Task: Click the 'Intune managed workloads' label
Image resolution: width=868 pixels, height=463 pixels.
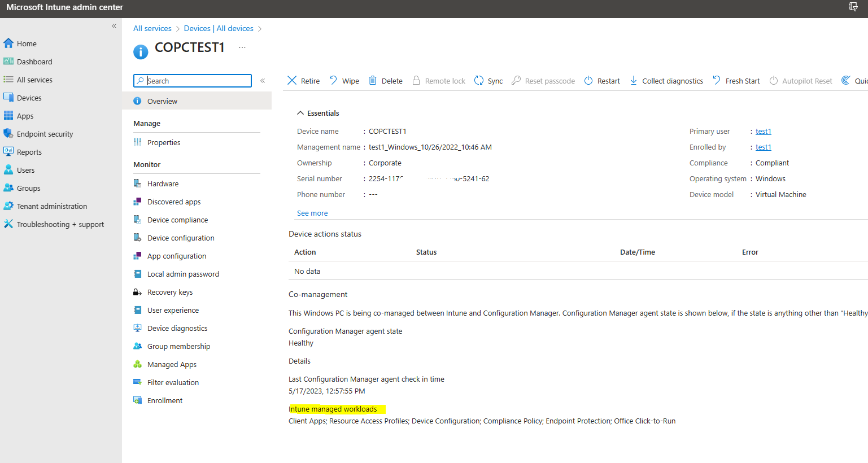Action: [x=333, y=409]
